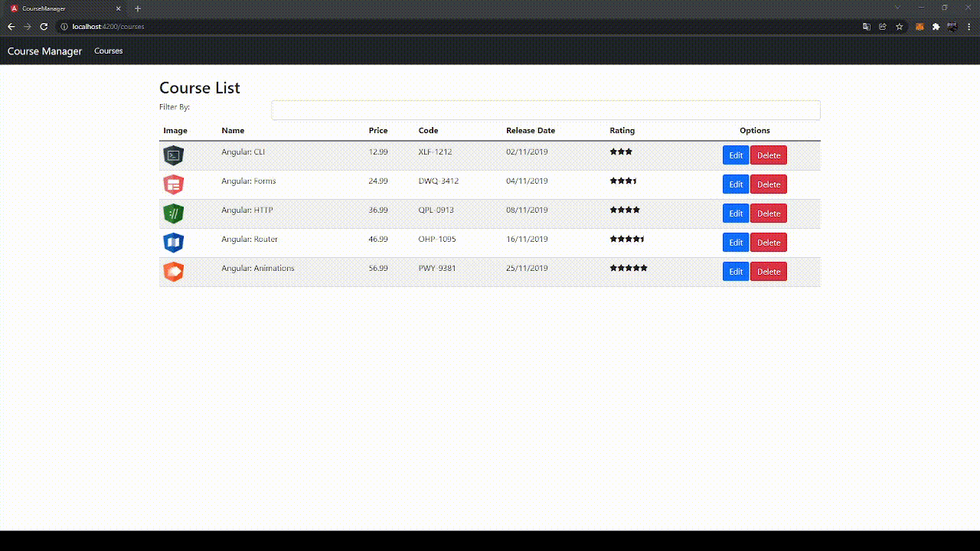The image size is (980, 551).
Task: Go back to the previous page
Action: tap(11, 27)
